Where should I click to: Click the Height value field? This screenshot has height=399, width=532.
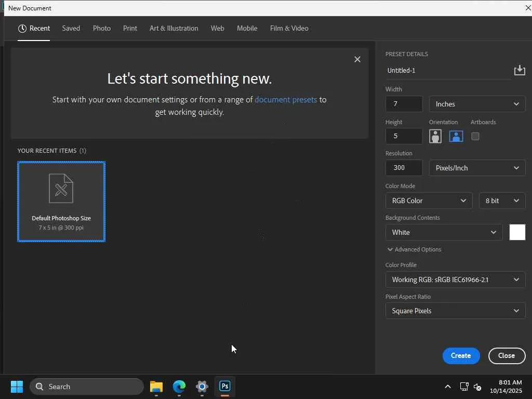point(404,136)
